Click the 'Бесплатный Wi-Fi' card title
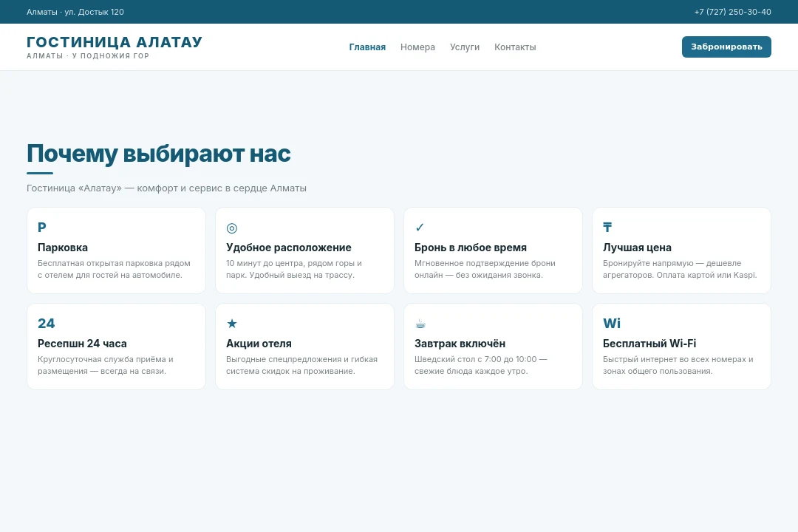Viewport: 798px width, 532px height. tap(649, 344)
